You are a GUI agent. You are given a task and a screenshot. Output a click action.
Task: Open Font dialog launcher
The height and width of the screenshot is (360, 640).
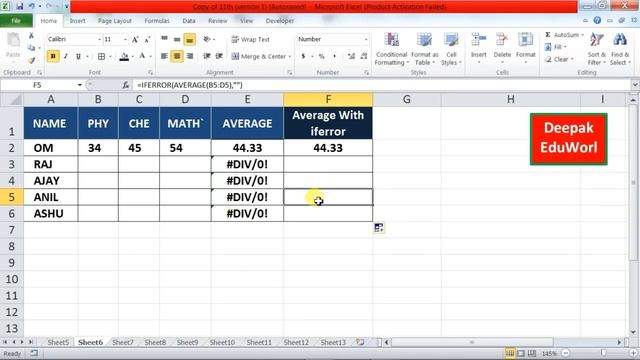pyautogui.click(x=151, y=72)
